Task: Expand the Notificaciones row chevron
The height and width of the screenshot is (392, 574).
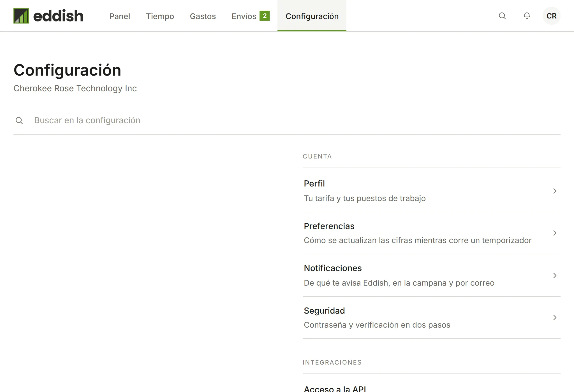Action: pos(555,276)
